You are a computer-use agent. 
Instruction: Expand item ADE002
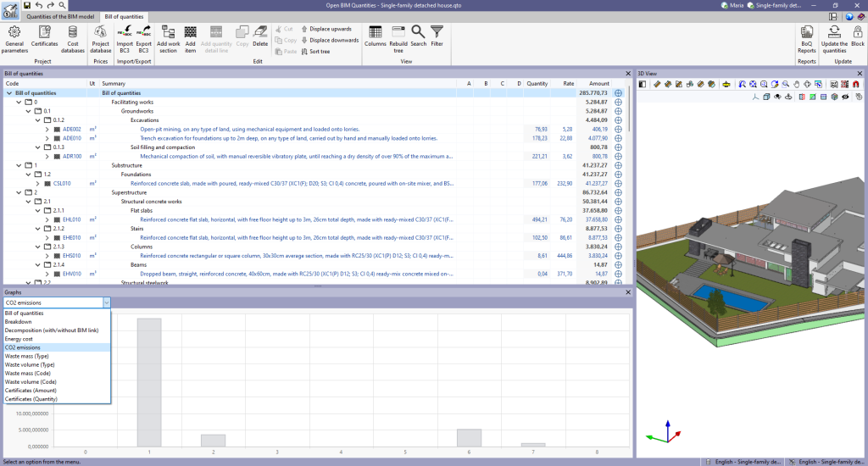47,129
